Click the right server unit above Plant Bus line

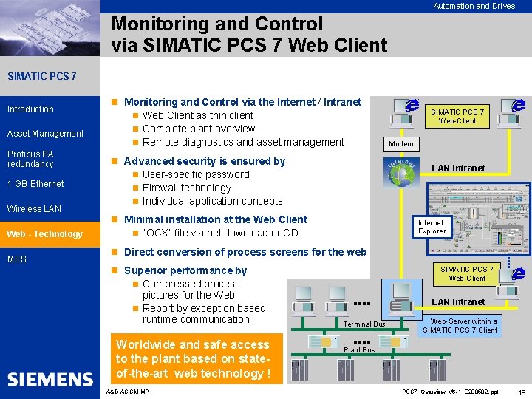point(392,341)
